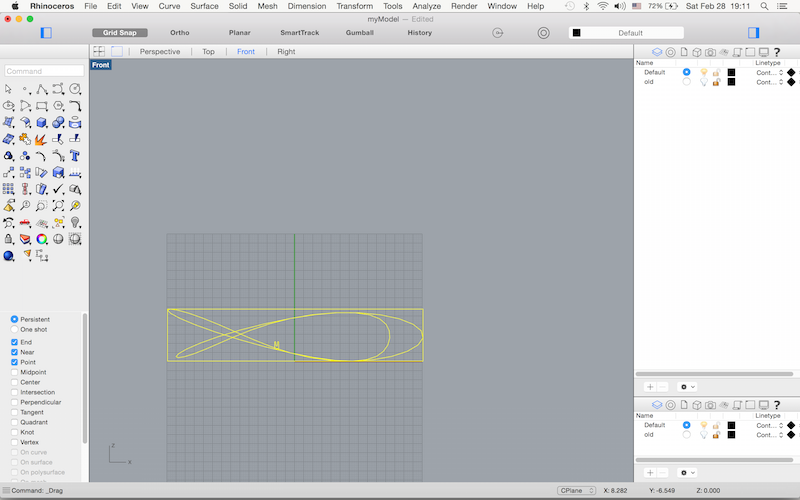
Task: Select the Rectangle tool
Action: tap(42, 106)
